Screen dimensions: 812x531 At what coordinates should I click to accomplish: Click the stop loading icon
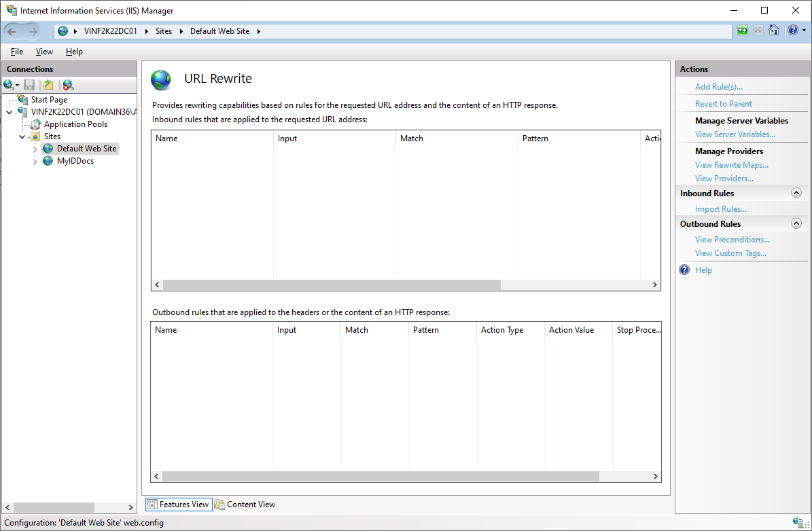[x=758, y=31]
